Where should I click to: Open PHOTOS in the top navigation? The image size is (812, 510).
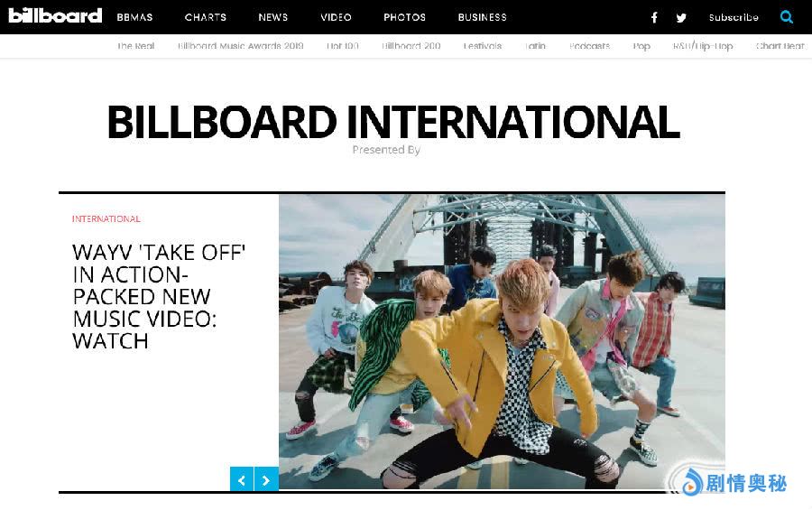pyautogui.click(x=404, y=17)
